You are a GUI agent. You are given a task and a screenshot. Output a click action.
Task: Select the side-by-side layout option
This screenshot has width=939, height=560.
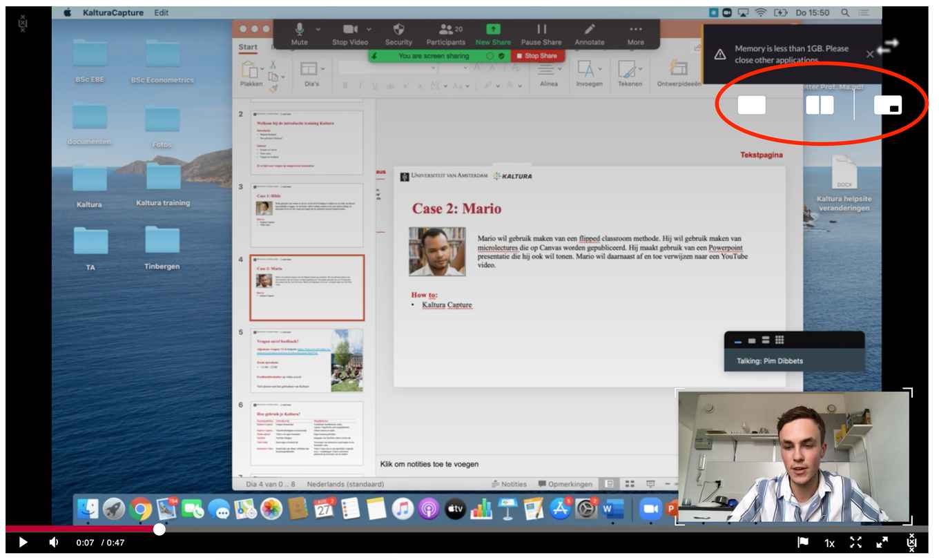pyautogui.click(x=820, y=104)
